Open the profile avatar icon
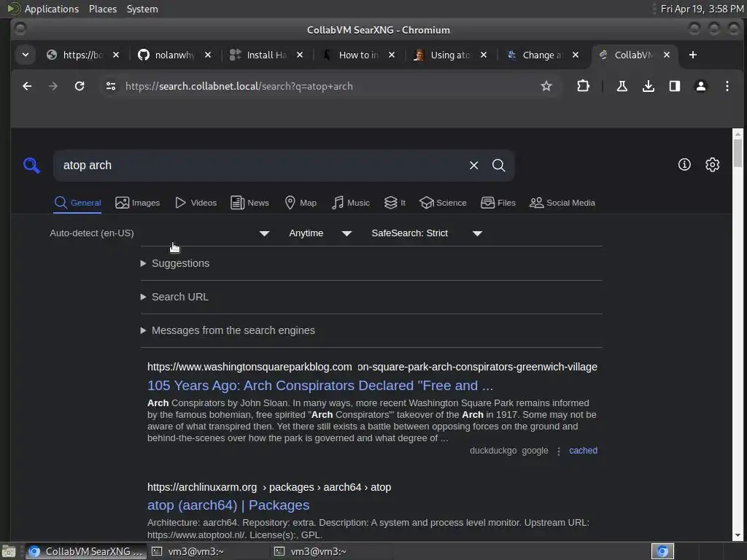Screen dimensions: 747x560 point(701,86)
